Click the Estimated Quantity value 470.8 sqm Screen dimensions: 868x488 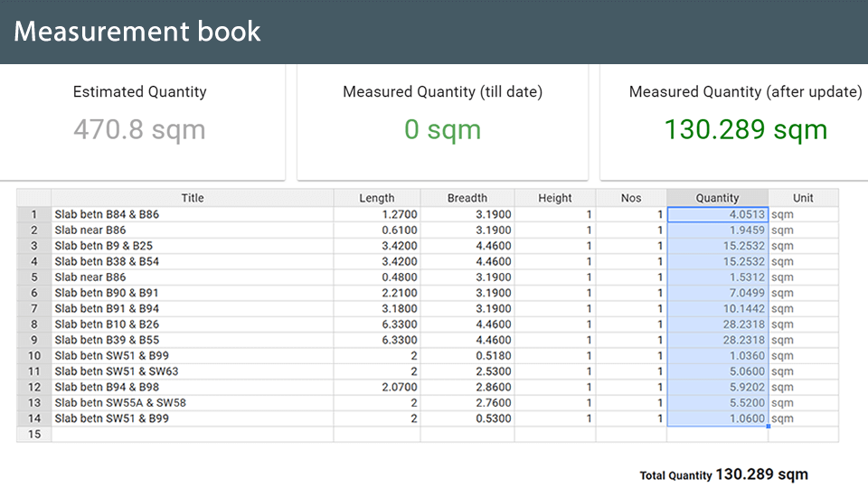pyautogui.click(x=139, y=130)
